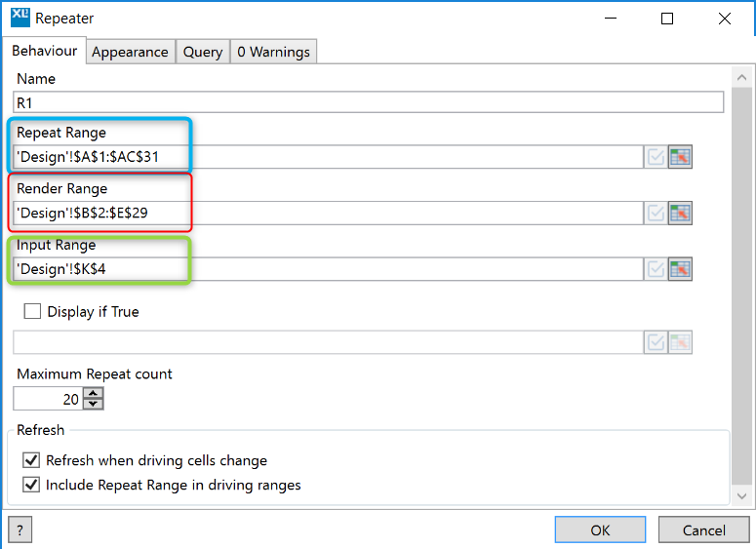Click validate icon beside Input Range field

tap(656, 269)
